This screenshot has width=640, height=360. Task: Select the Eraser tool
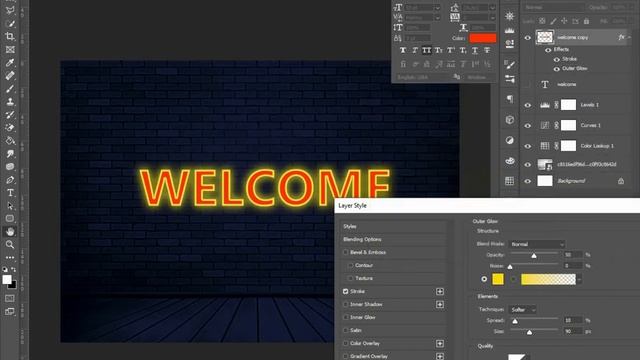pyautogui.click(x=10, y=128)
